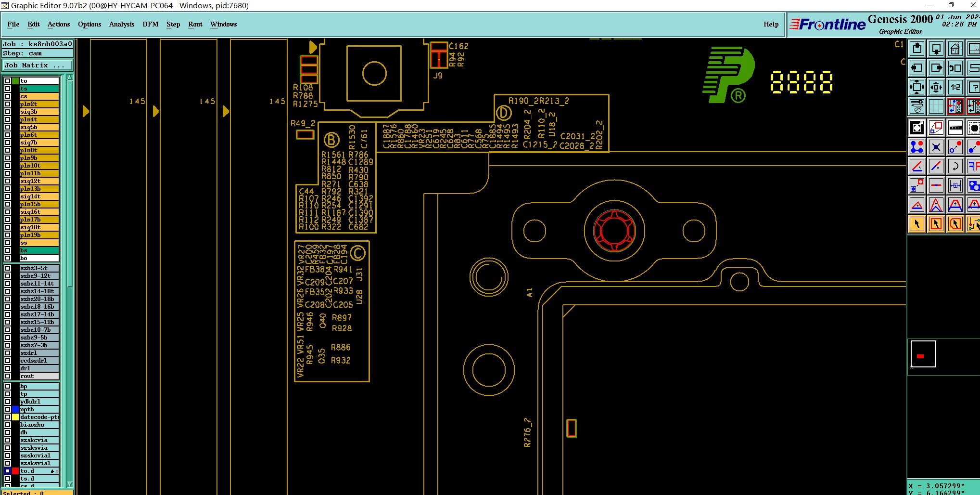Click the 1:2 zoom scale icon
The width and height of the screenshot is (980, 495).
pos(955,87)
